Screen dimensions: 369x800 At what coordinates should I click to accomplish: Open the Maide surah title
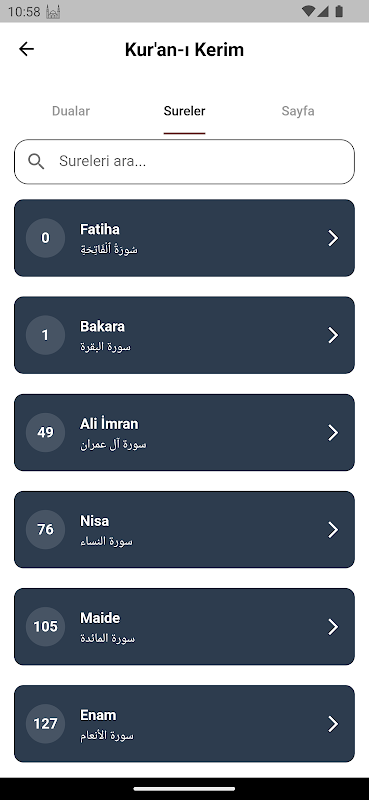point(100,618)
